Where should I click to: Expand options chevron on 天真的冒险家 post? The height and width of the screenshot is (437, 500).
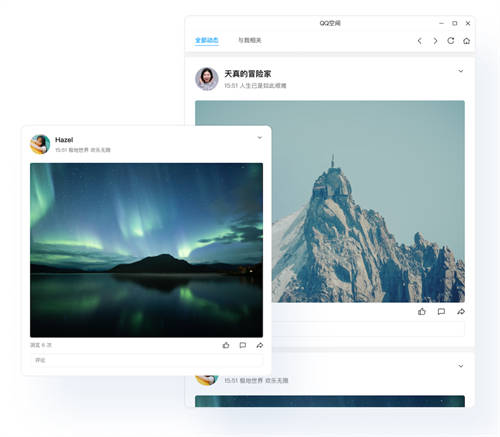[x=461, y=71]
